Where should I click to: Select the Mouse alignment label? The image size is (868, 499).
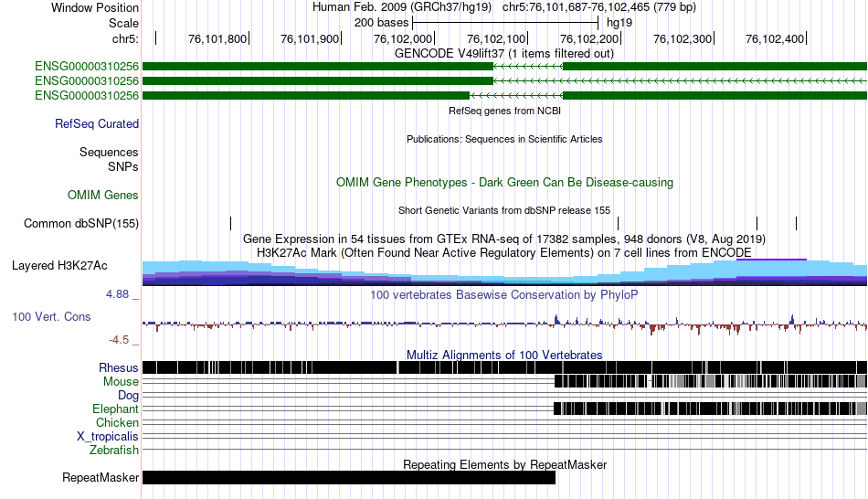tap(121, 382)
